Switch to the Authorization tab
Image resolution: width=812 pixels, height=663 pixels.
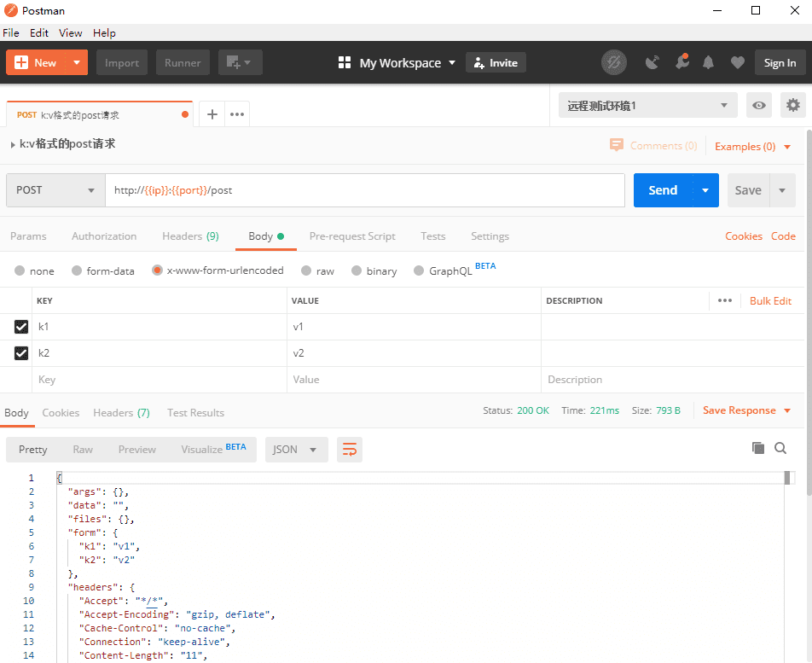(x=104, y=236)
